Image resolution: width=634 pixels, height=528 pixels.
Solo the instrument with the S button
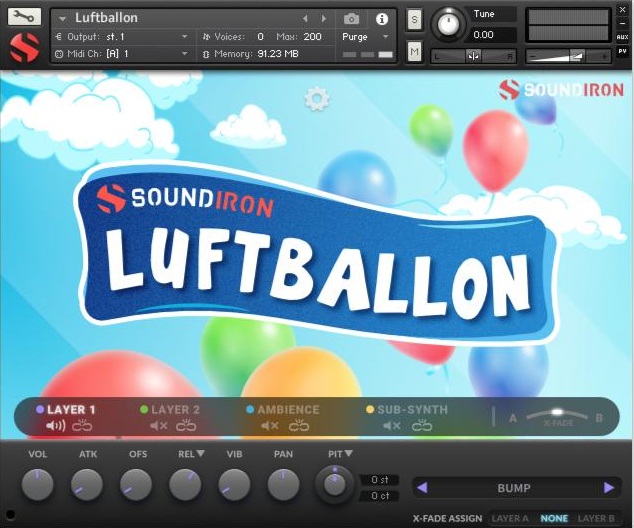(x=414, y=19)
